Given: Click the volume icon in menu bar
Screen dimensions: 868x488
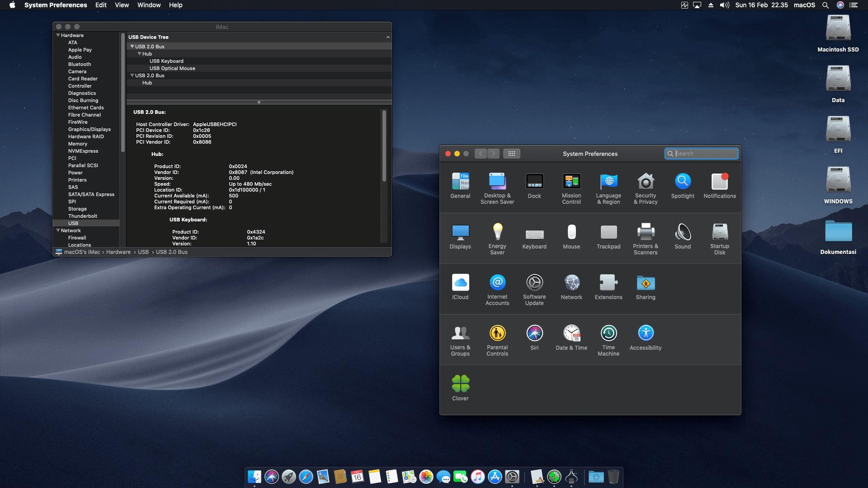Looking at the screenshot, I should pos(724,5).
